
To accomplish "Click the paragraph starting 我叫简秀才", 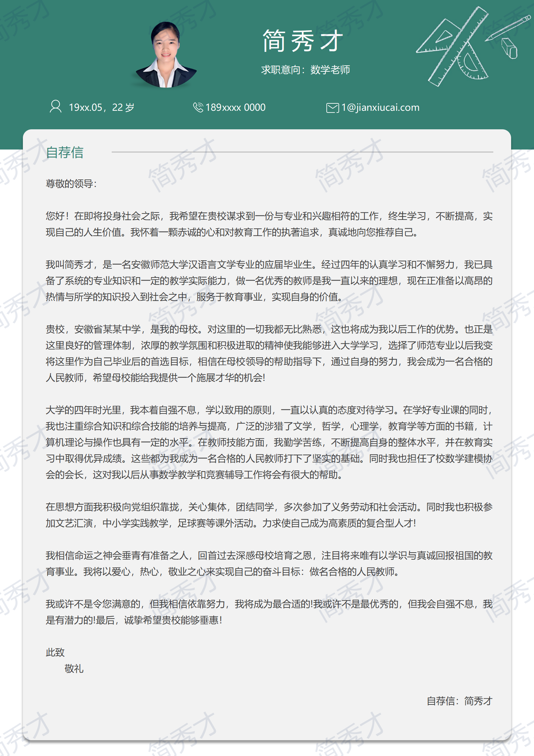I will point(269,281).
